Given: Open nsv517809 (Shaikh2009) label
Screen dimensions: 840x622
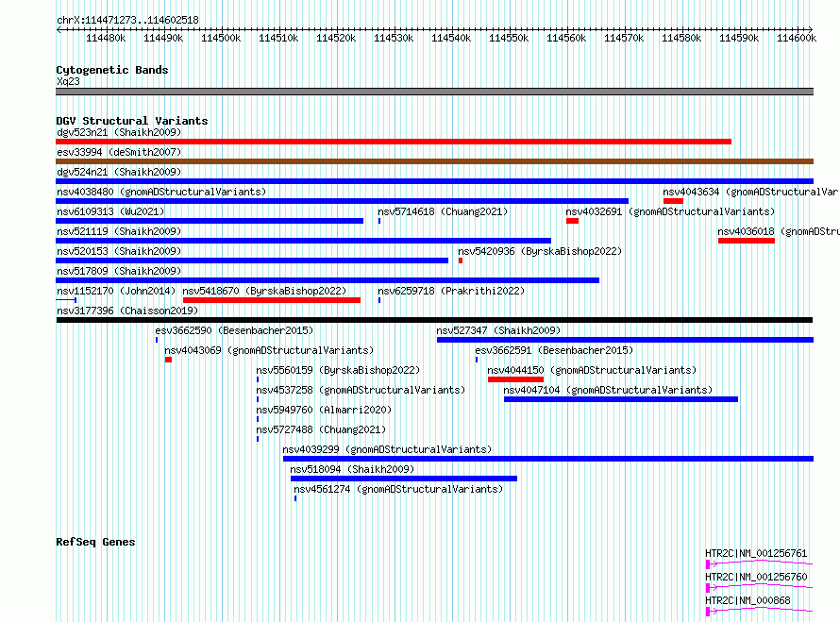Looking at the screenshot, I should click(x=119, y=271).
